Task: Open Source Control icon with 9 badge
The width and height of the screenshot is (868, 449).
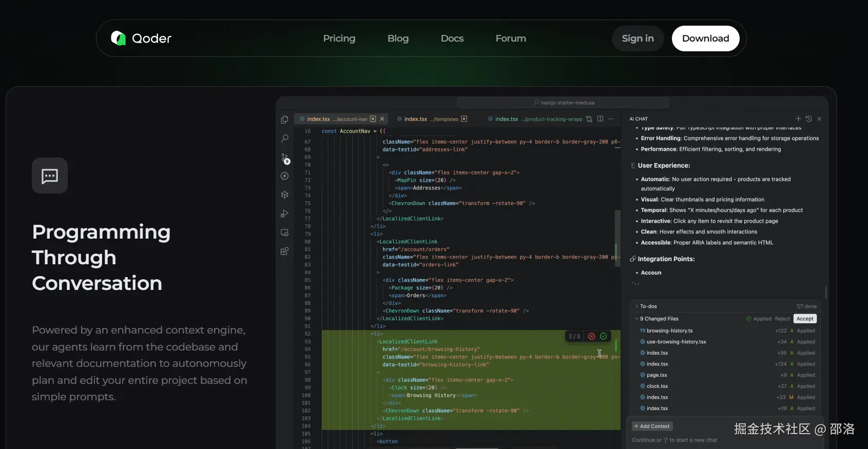Action: point(285,158)
